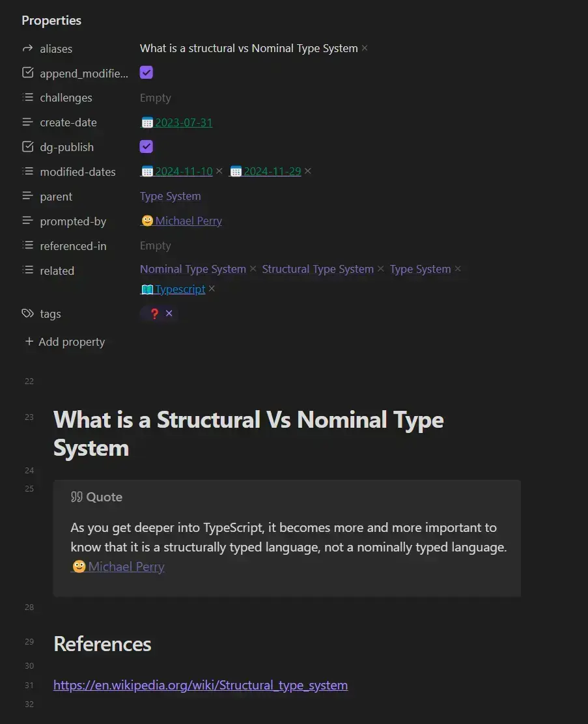Open the Wikipedia Structural type system link
588x724 pixels.
click(x=200, y=685)
